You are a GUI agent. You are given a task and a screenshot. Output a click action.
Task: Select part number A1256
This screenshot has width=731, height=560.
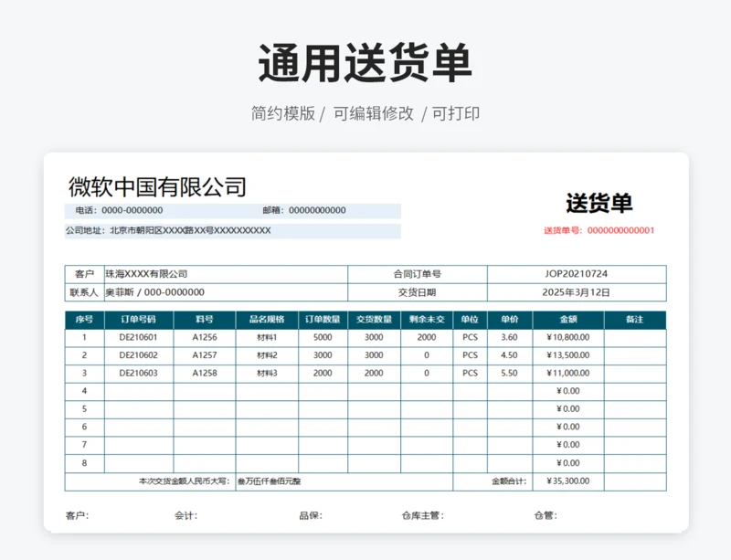[x=205, y=337]
